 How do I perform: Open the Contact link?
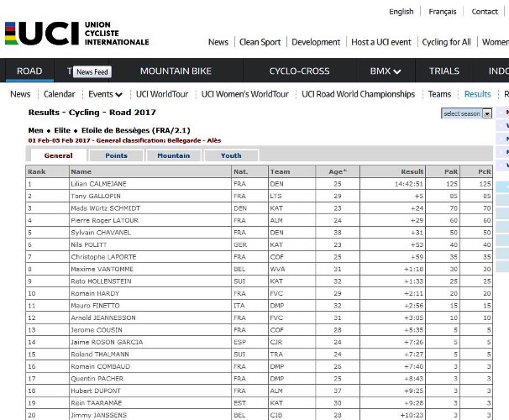tap(484, 12)
